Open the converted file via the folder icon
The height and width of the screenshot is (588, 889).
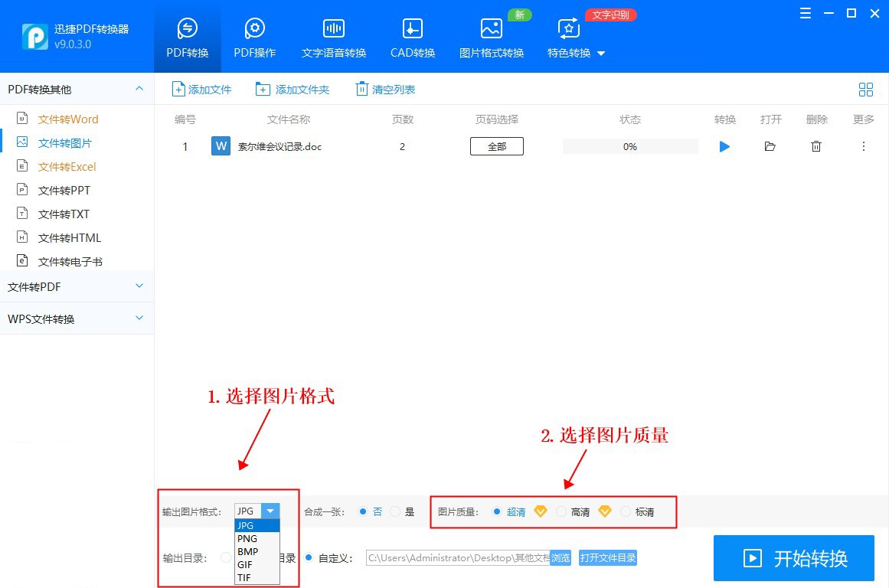(x=770, y=146)
